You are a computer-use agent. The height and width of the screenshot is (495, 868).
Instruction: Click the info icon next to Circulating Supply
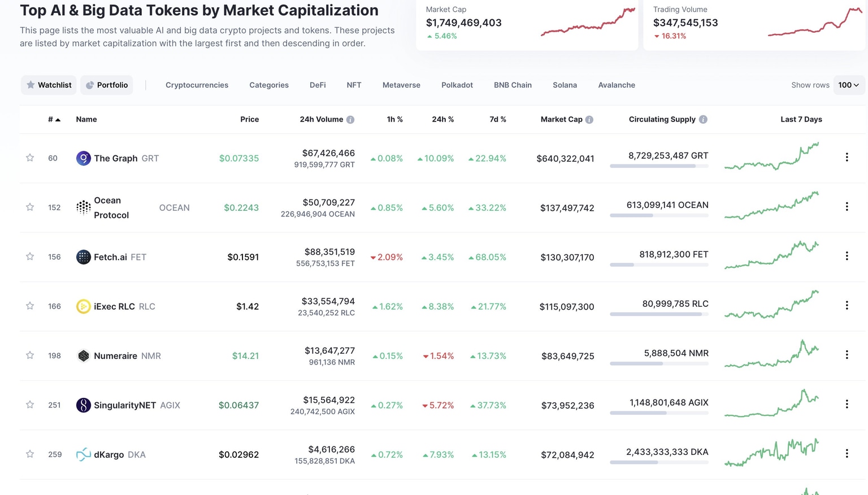tap(703, 119)
